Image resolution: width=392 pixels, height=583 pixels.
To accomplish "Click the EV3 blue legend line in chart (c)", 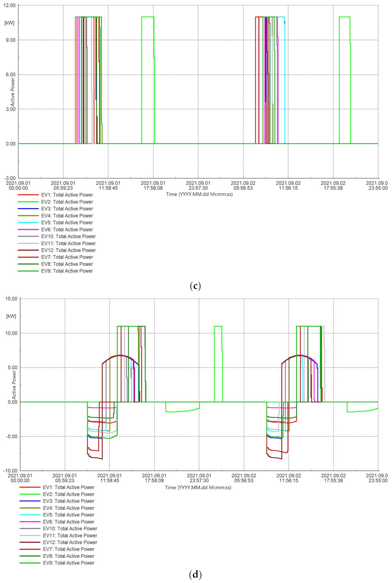I will click(x=28, y=209).
